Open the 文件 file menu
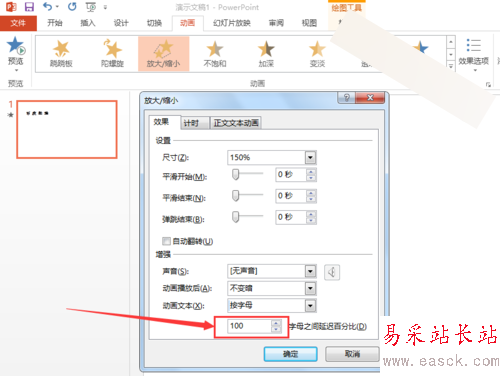Image resolution: width=500 pixels, height=376 pixels. [18, 23]
